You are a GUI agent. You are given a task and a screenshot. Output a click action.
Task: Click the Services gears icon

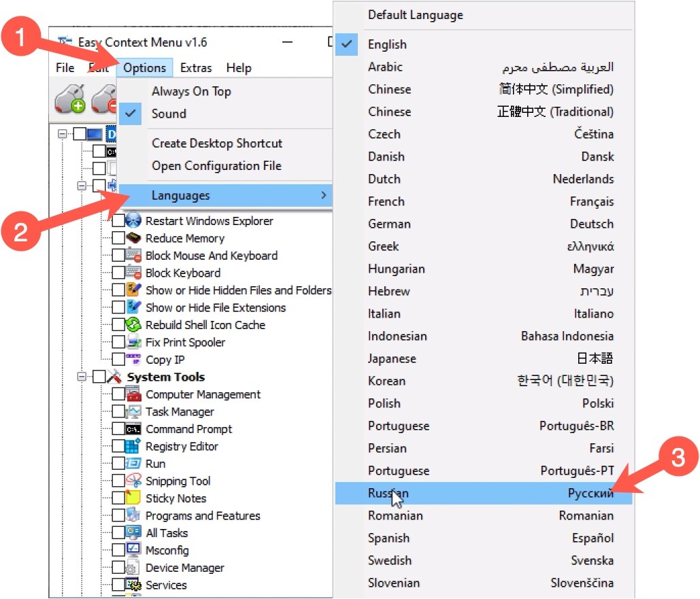tap(133, 584)
